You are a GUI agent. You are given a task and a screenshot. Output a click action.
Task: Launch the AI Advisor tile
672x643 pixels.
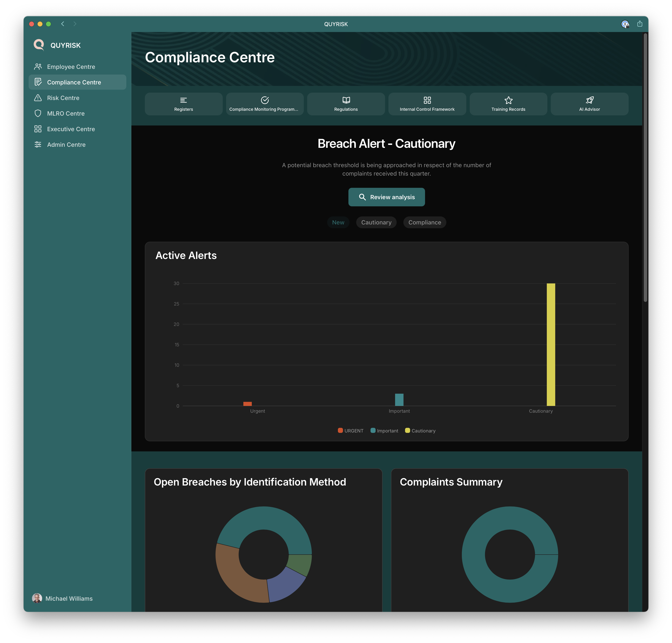(589, 104)
